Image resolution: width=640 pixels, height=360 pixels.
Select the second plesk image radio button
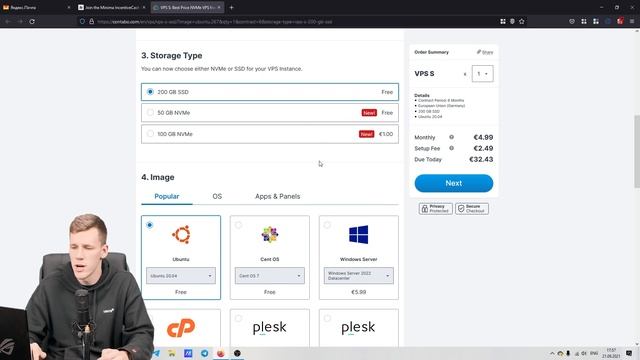(327, 318)
